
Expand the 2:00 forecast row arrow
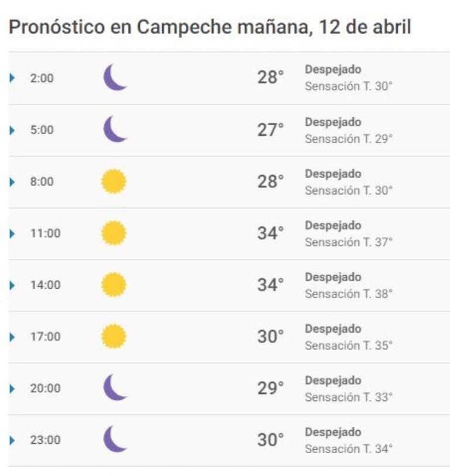(x=12, y=78)
